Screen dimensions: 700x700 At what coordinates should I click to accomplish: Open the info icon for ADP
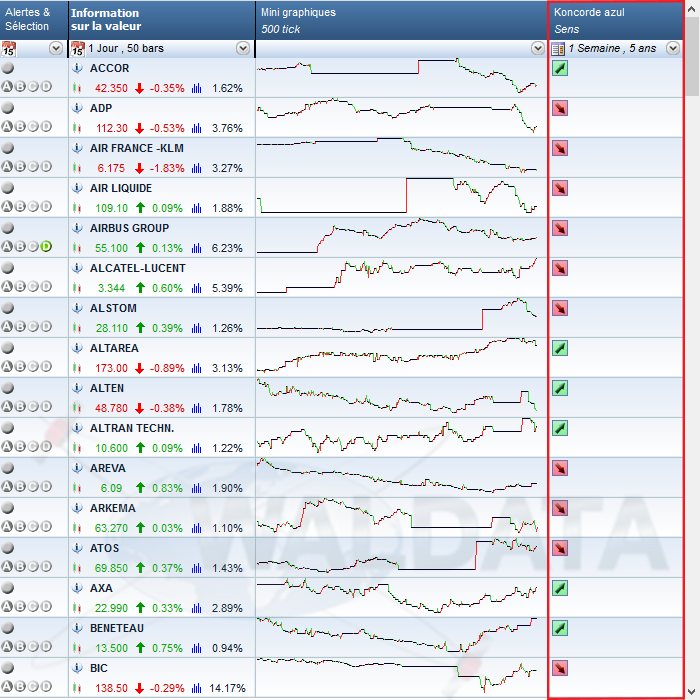77,108
